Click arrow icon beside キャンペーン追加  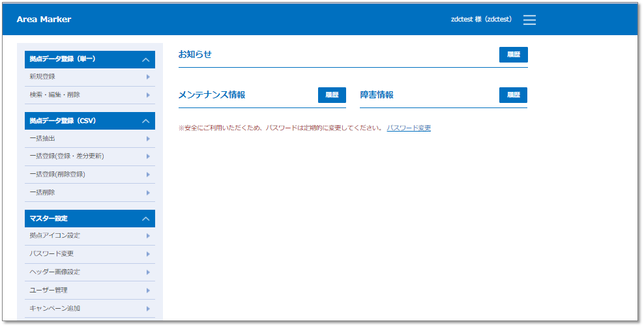(148, 309)
